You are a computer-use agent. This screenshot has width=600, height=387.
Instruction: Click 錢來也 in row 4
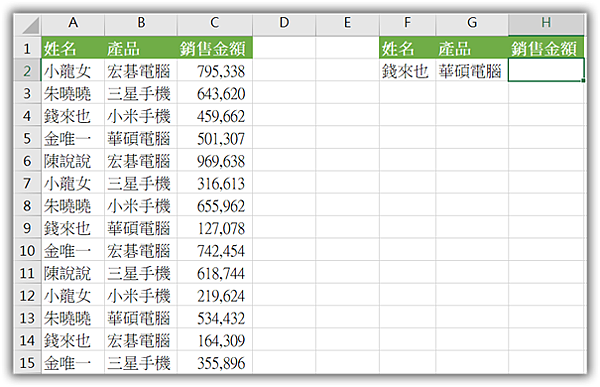(x=67, y=116)
